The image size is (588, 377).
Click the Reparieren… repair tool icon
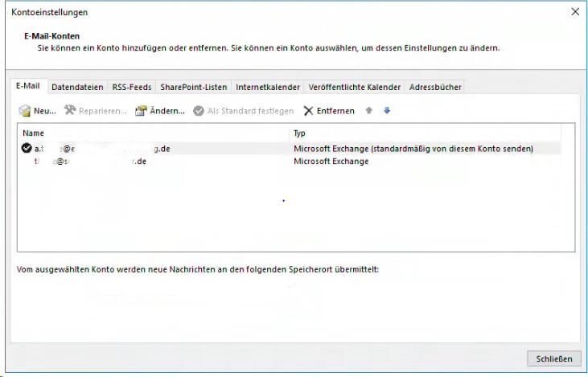[70, 111]
